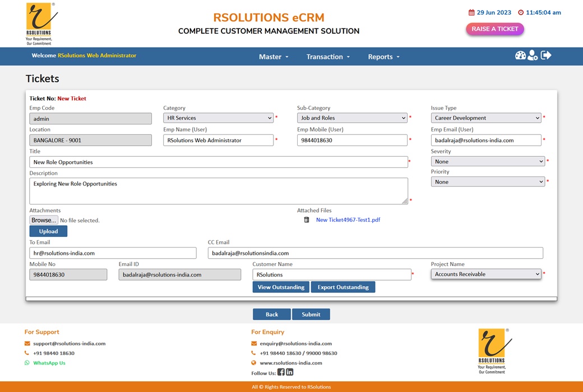This screenshot has height=392, width=583.
Task: Click the logout arrow icon
Action: pyautogui.click(x=546, y=55)
